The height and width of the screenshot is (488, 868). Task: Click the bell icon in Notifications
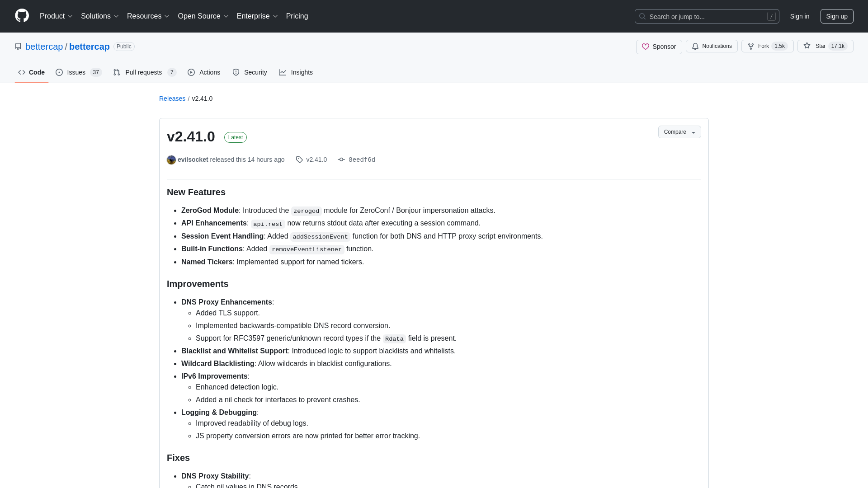click(x=695, y=46)
